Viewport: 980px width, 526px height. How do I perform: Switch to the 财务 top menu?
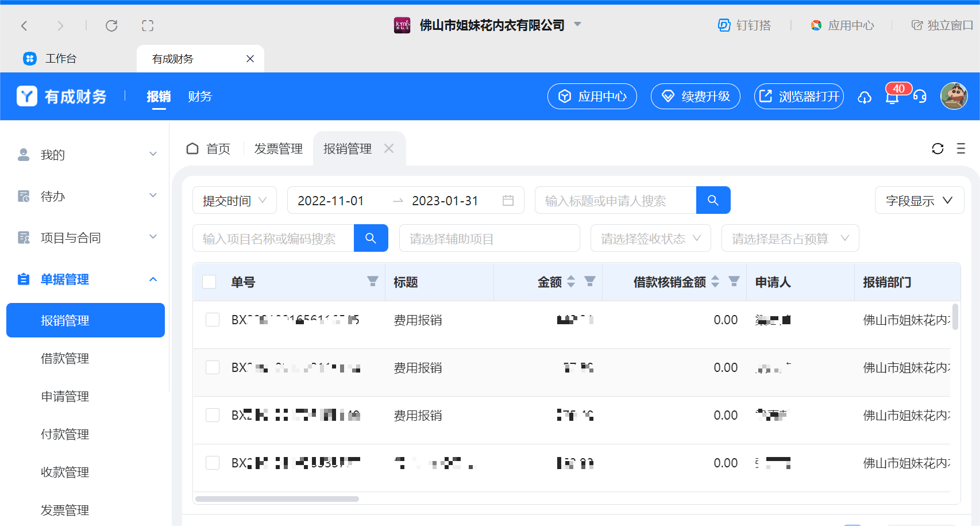[200, 97]
